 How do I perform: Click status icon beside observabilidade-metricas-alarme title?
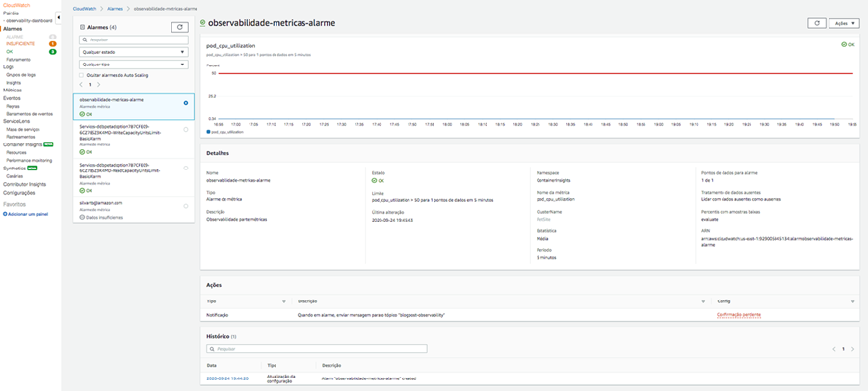[202, 23]
